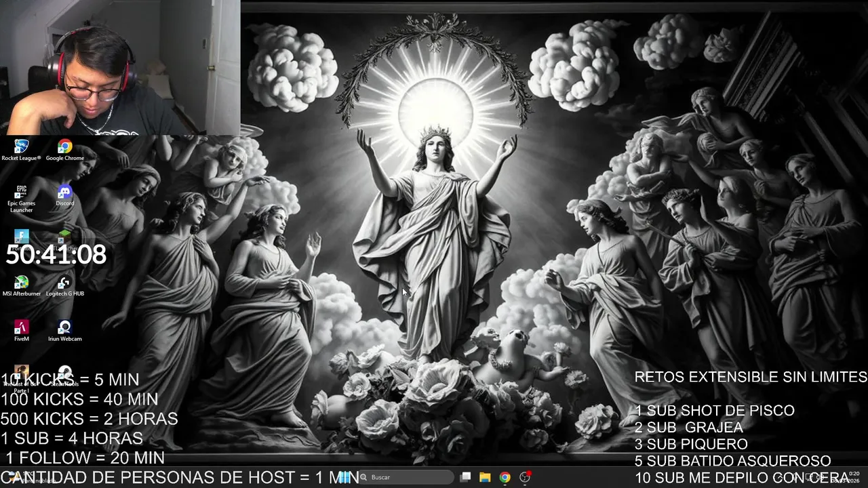Open Task View in the taskbar
Viewport: 868px width, 488px height.
(466, 477)
